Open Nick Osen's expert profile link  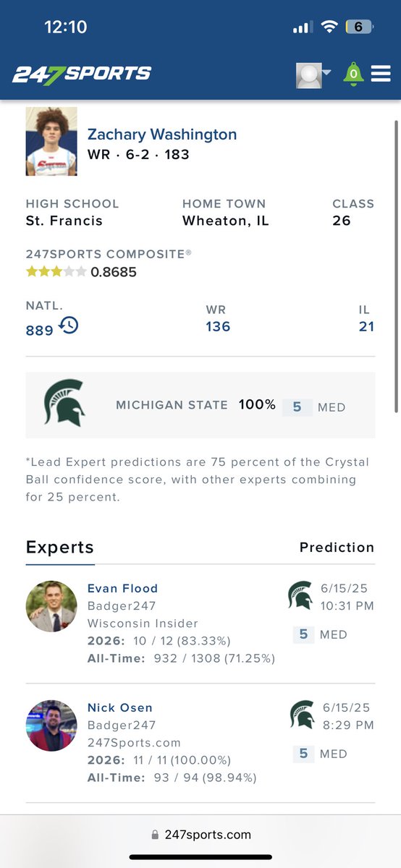[x=120, y=707]
